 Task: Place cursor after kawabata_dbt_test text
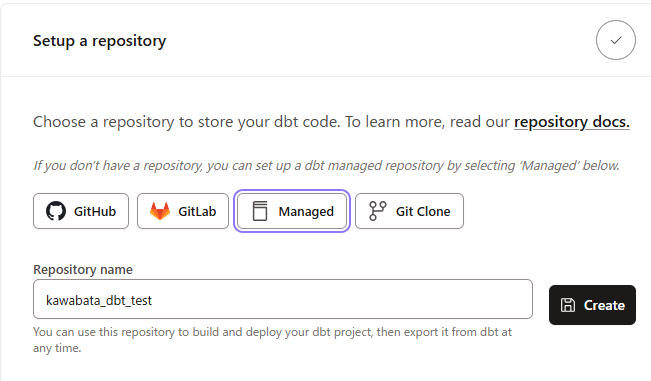tap(153, 300)
